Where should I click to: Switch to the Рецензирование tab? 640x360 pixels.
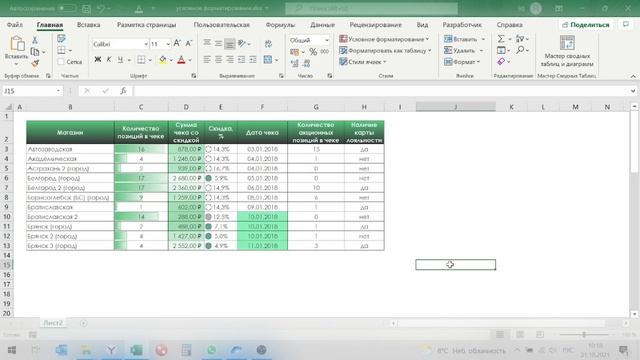tap(376, 25)
